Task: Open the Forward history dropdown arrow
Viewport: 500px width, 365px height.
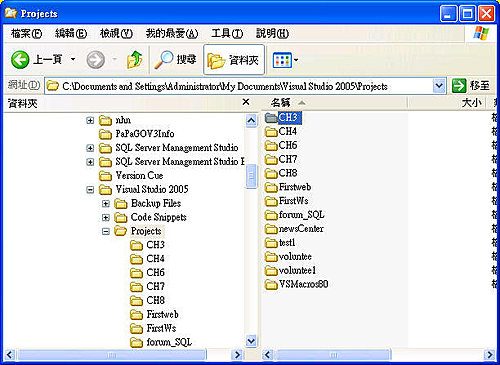Action: click(115, 60)
